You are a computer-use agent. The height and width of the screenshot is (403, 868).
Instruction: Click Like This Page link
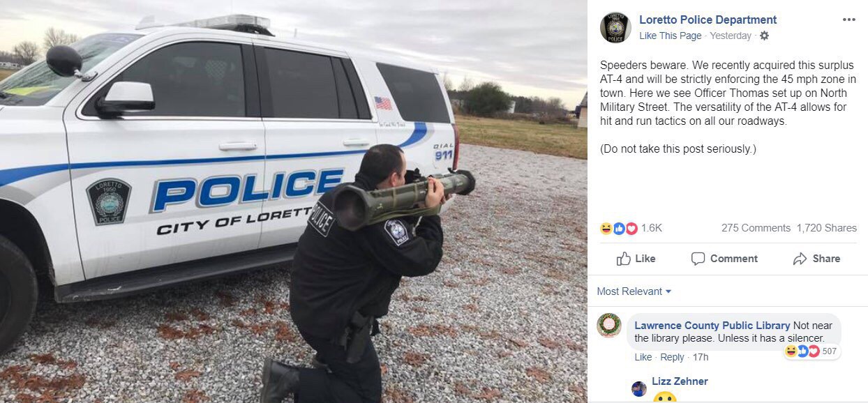point(671,36)
